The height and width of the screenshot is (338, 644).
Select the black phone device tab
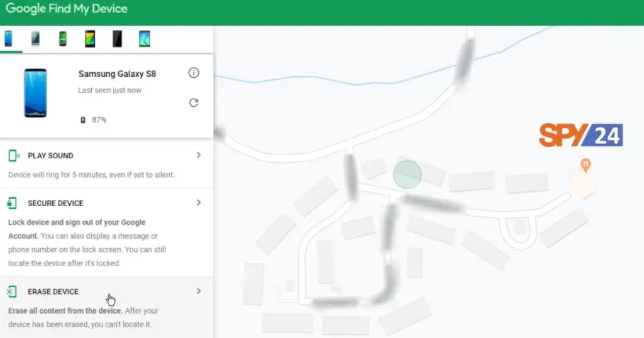(117, 39)
